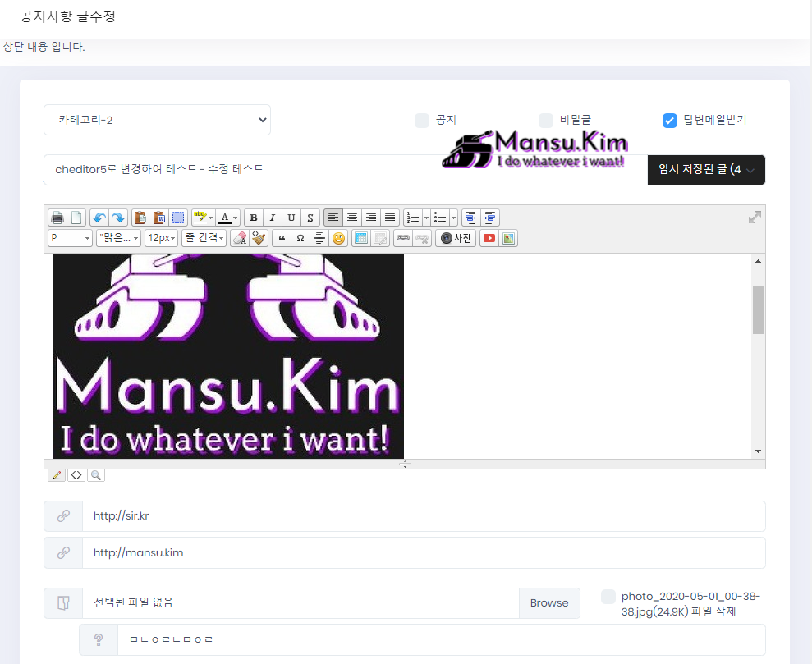The width and height of the screenshot is (812, 664).
Task: Insert special character omega symbol
Action: click(300, 238)
